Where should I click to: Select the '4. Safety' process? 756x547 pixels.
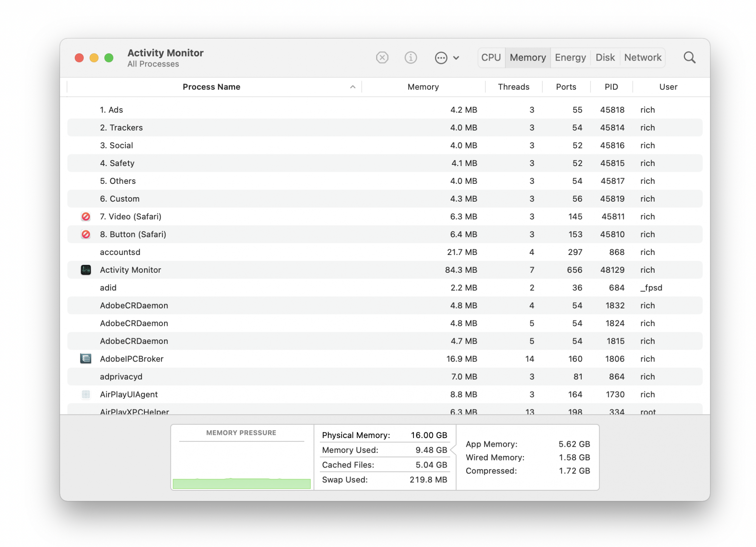[385, 163]
